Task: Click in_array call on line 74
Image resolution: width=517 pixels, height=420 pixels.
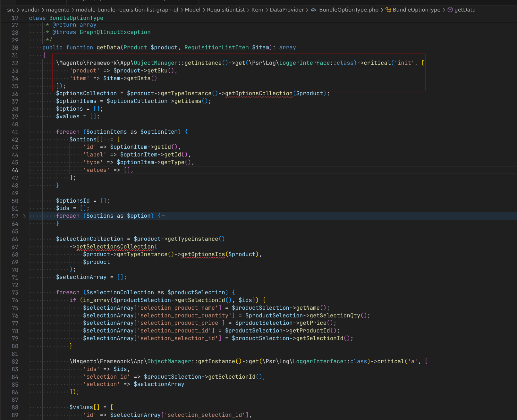Action: [97, 300]
